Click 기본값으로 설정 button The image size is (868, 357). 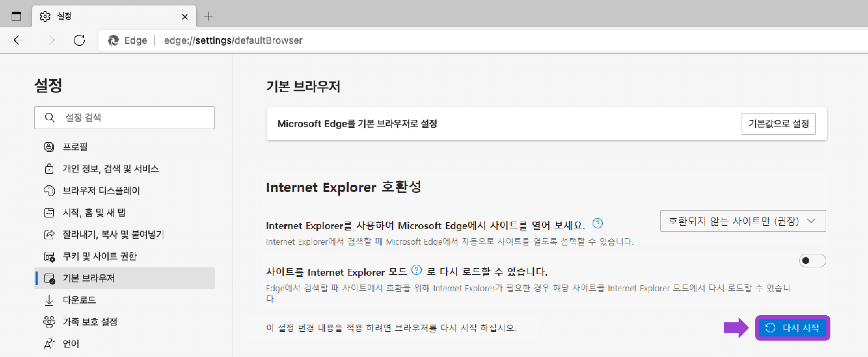click(778, 123)
